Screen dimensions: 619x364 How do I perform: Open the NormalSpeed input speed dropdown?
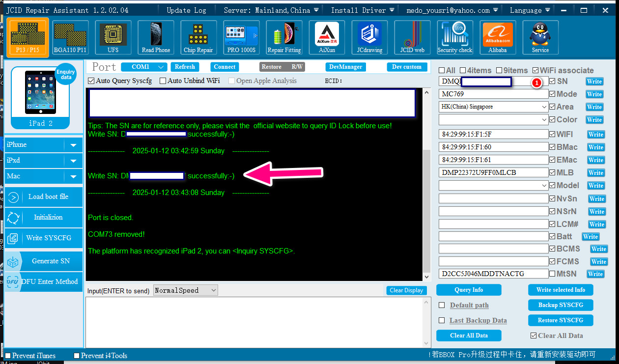coord(185,290)
